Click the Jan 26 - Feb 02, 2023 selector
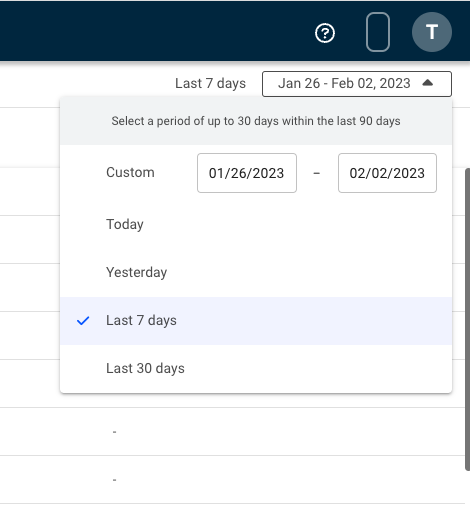This screenshot has height=506, width=470. click(357, 84)
